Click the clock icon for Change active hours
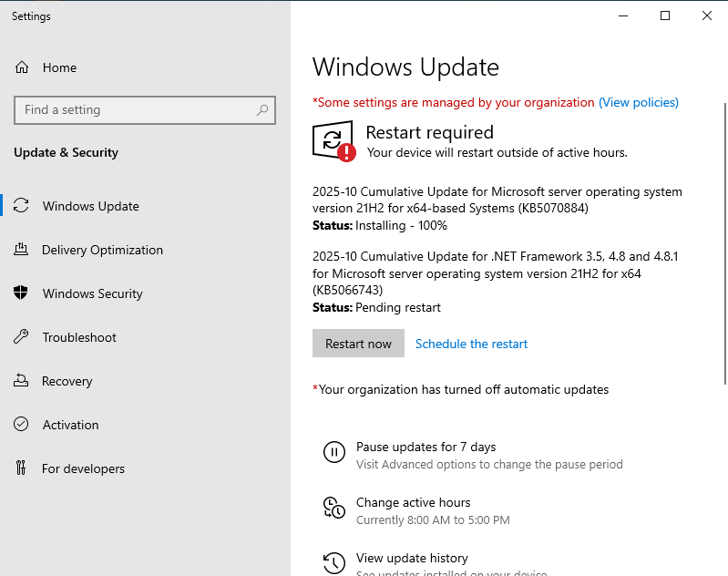The height and width of the screenshot is (576, 728). (x=334, y=508)
